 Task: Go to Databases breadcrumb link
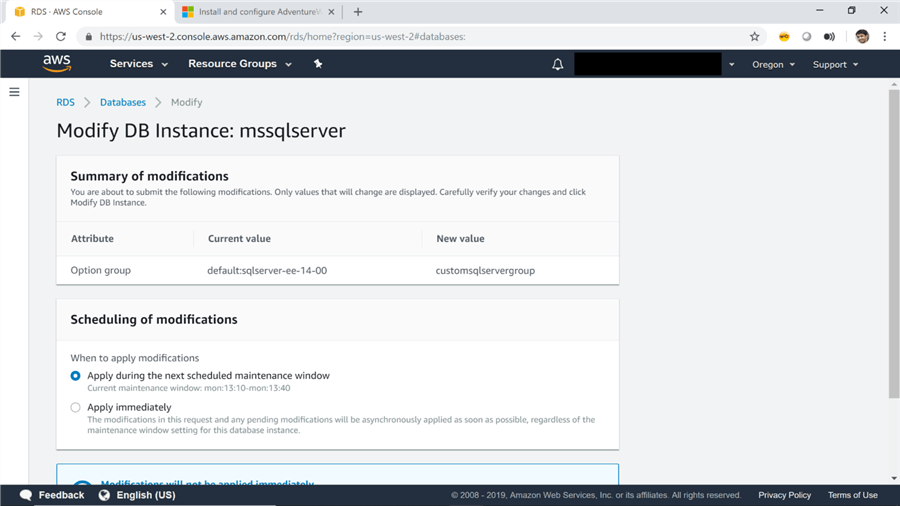tap(123, 102)
